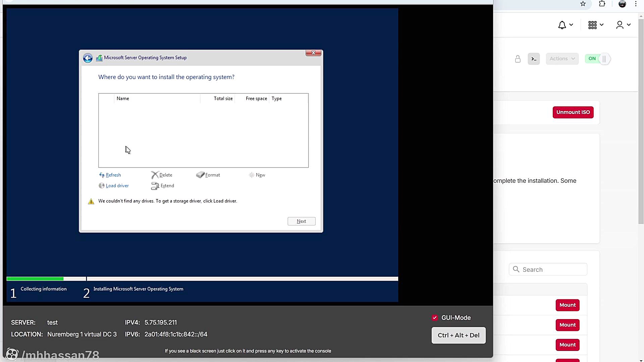Click the third Mount button in list
The image size is (644, 362).
[568, 345]
